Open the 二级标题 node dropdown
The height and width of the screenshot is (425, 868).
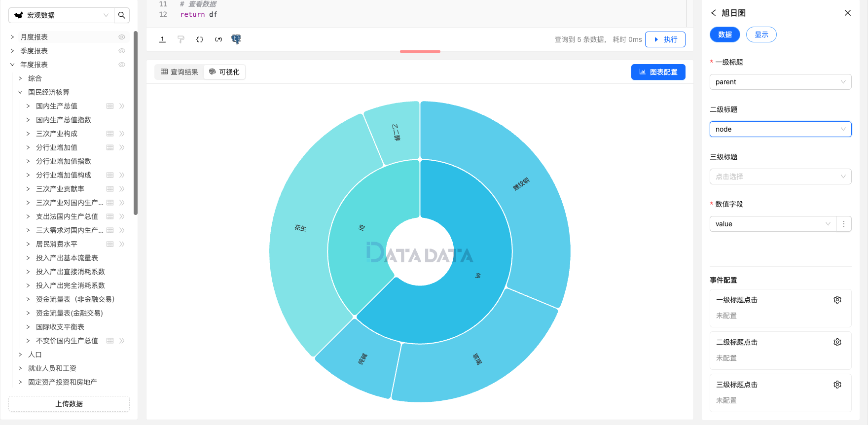pos(780,129)
